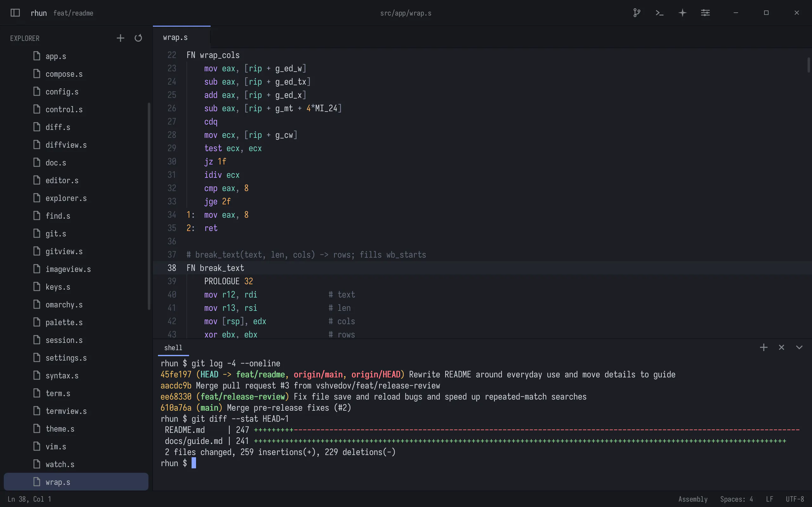
Task: Toggle the LF line ending setting
Action: coord(769,499)
